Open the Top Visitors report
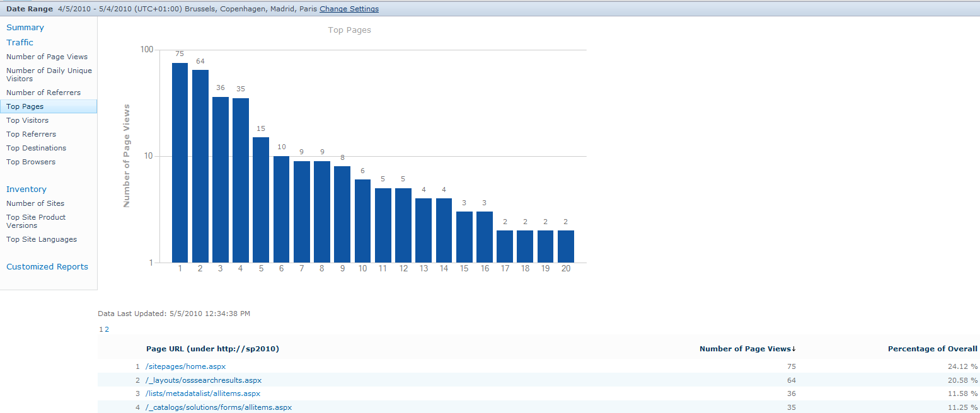The width and height of the screenshot is (980, 413). pyautogui.click(x=27, y=120)
